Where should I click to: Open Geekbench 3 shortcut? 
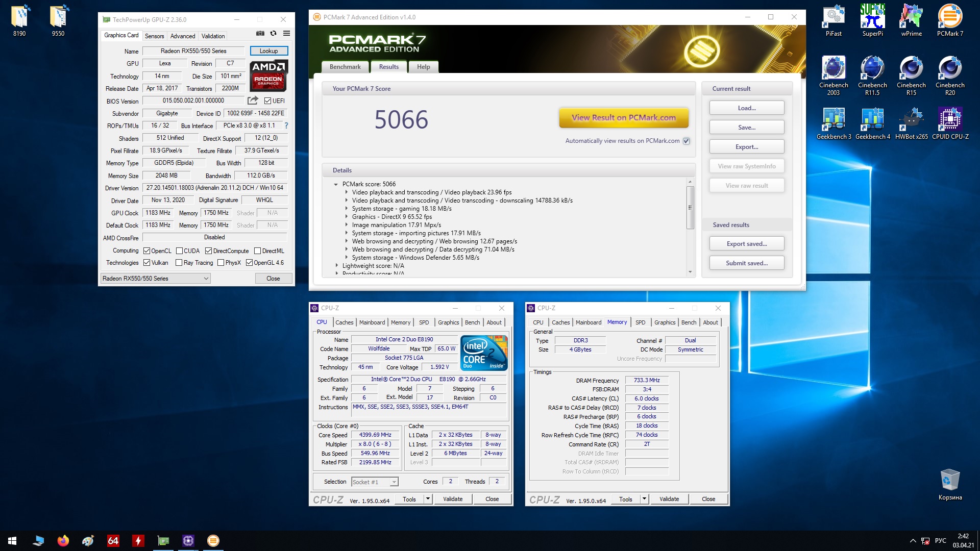pyautogui.click(x=834, y=123)
